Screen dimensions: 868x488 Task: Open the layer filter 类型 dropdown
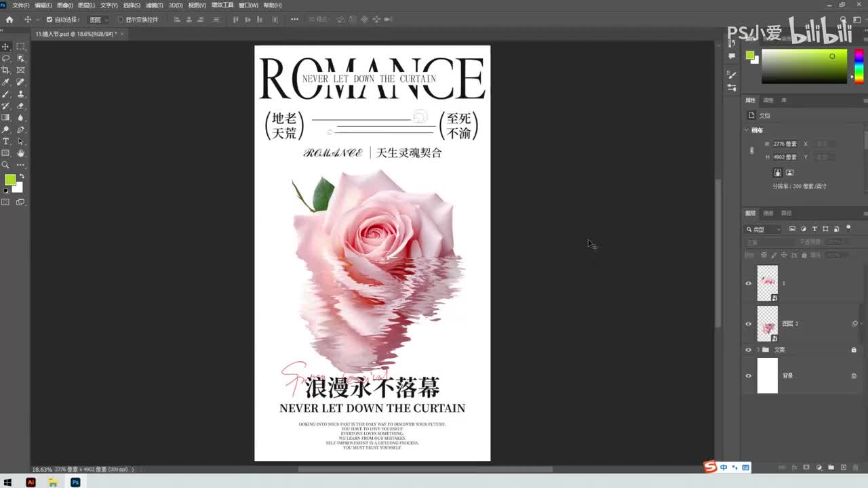click(764, 229)
